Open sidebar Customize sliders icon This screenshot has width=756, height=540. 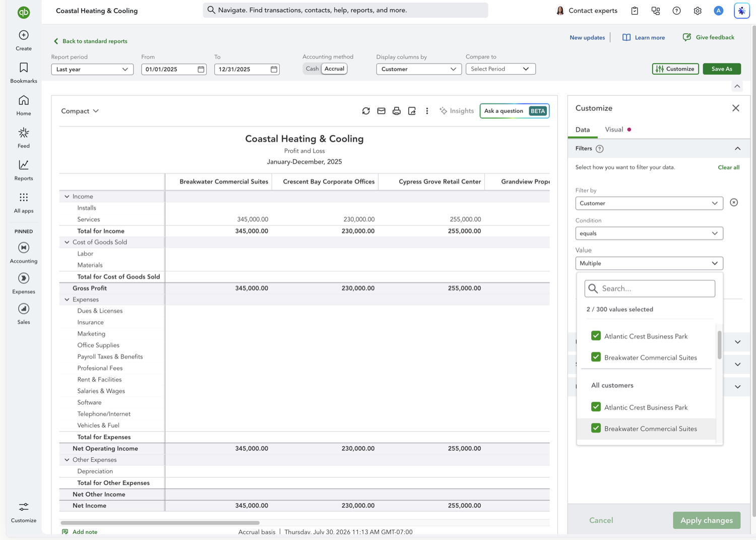point(24,507)
